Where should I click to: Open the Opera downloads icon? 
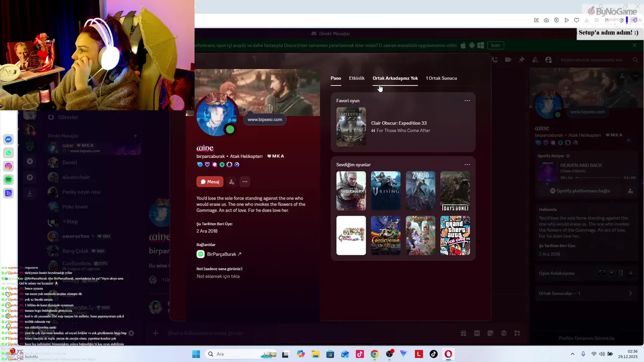[587, 20]
